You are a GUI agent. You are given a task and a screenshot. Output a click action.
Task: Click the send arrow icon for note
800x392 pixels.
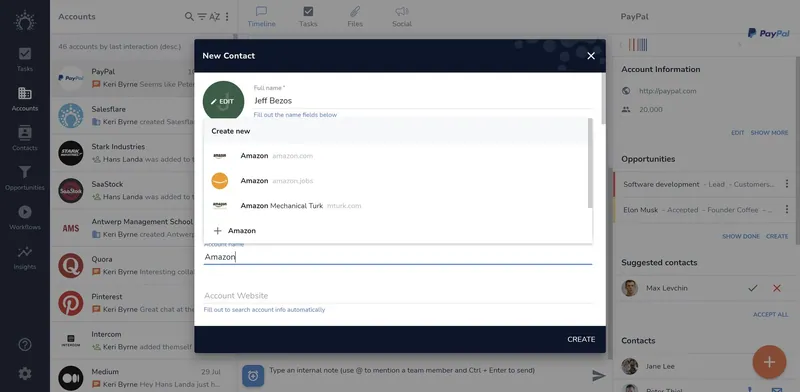(598, 376)
